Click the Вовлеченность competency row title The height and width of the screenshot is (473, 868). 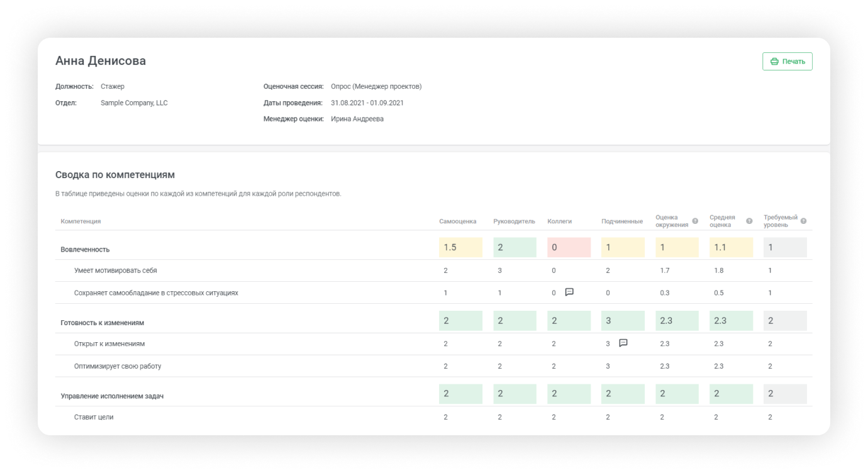point(85,250)
